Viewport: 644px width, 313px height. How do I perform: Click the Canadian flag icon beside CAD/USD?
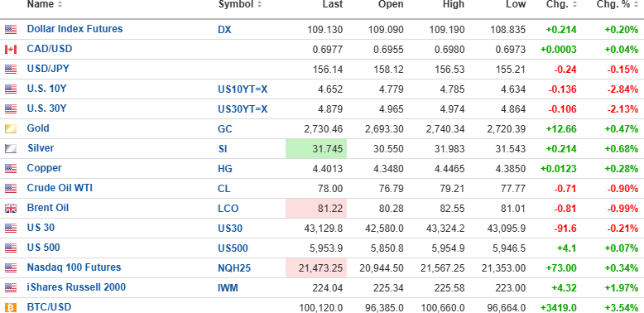pyautogui.click(x=11, y=50)
